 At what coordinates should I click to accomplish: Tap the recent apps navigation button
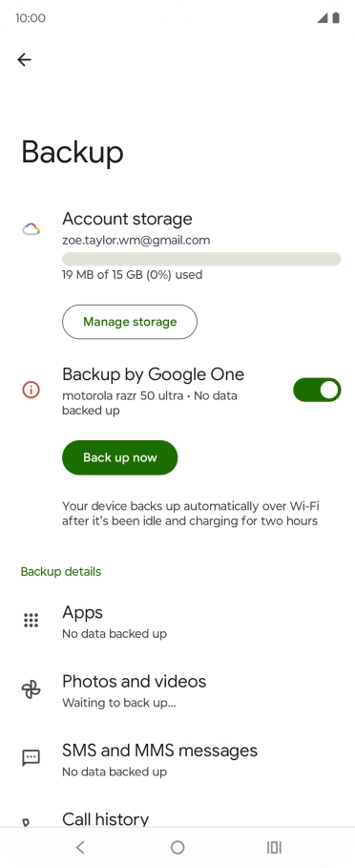274,847
